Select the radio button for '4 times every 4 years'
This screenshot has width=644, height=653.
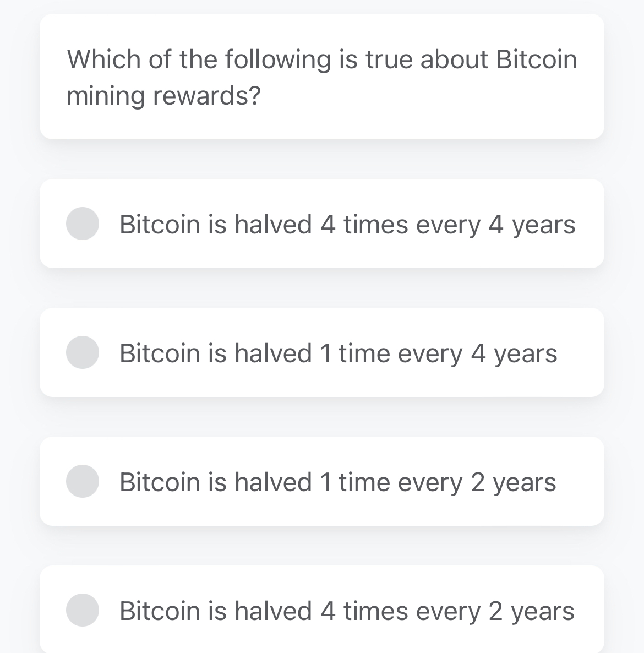[82, 223]
